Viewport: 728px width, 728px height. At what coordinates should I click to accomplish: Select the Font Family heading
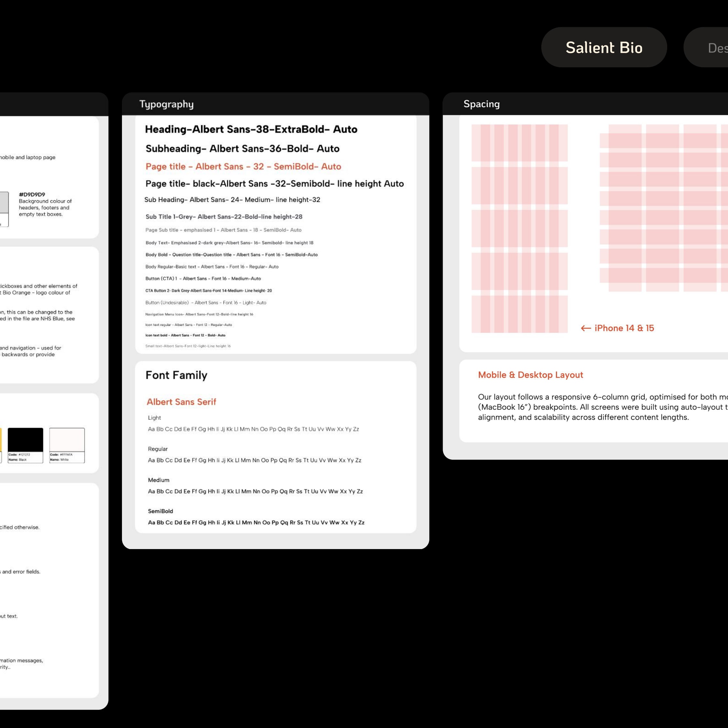[x=176, y=375]
